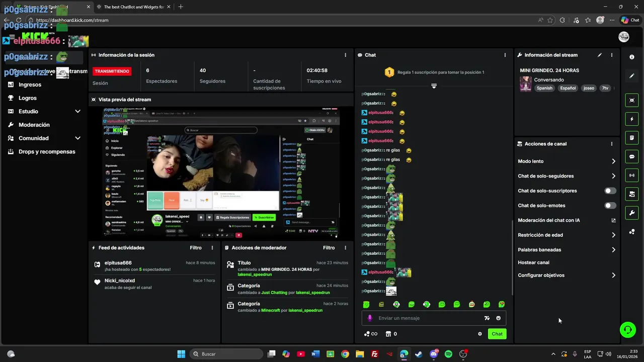
Task: Toggle the wrench widget icon in right sidebar
Action: tap(632, 213)
